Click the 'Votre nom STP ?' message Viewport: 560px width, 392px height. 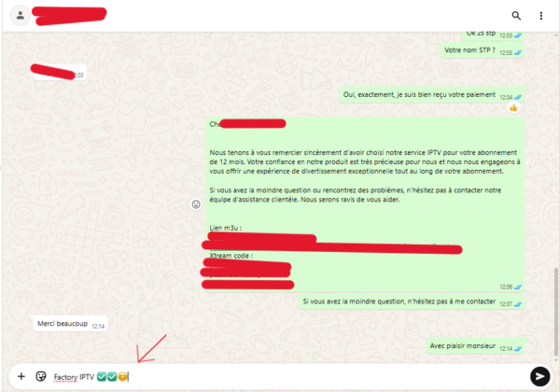pos(483,50)
